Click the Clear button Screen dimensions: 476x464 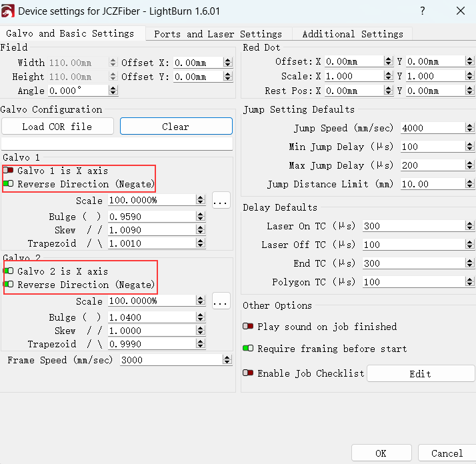tap(176, 126)
